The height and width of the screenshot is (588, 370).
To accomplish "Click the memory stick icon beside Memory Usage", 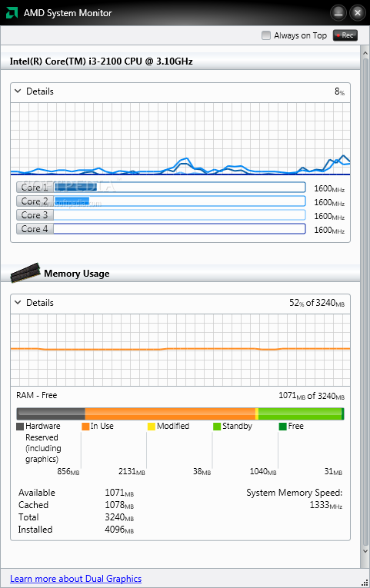I will (25, 273).
